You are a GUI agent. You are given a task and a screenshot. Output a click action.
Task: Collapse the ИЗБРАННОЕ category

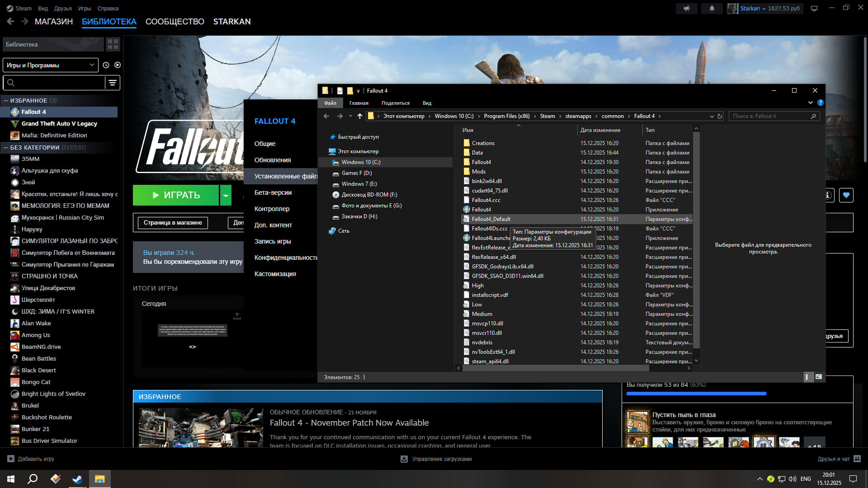(6, 100)
